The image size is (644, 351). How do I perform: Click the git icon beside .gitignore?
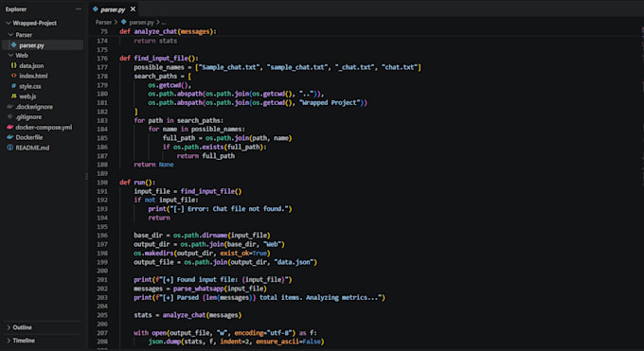[x=10, y=117]
